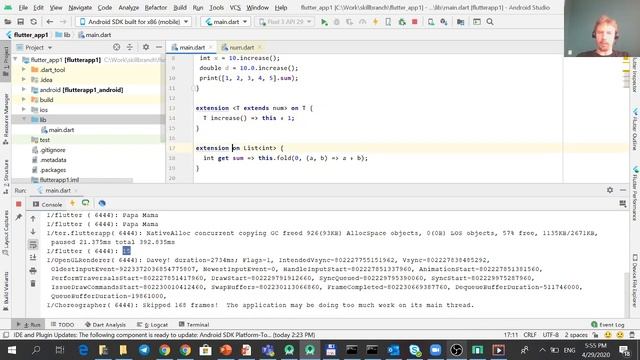
Task: Open the Android SDK device selector dropdown
Action: (133, 22)
